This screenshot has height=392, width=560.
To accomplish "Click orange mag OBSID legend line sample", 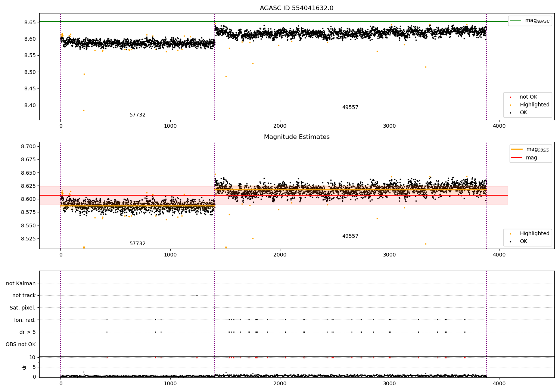I will click(x=517, y=149).
